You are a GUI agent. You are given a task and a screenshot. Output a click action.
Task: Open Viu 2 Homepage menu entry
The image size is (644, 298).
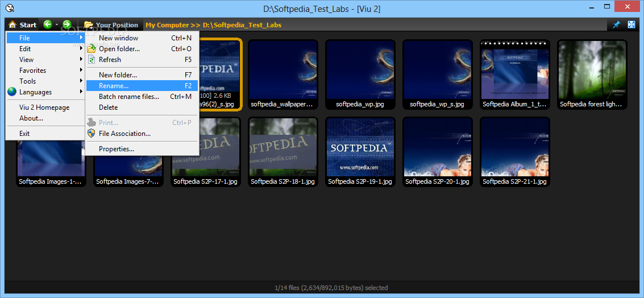pyautogui.click(x=45, y=107)
